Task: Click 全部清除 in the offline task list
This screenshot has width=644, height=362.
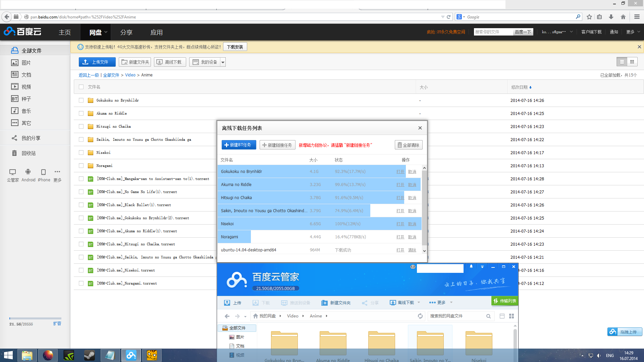Action: (409, 145)
